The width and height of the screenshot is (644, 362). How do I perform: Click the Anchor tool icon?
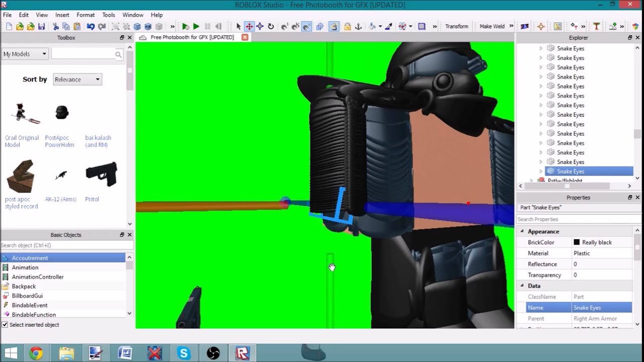[358, 27]
